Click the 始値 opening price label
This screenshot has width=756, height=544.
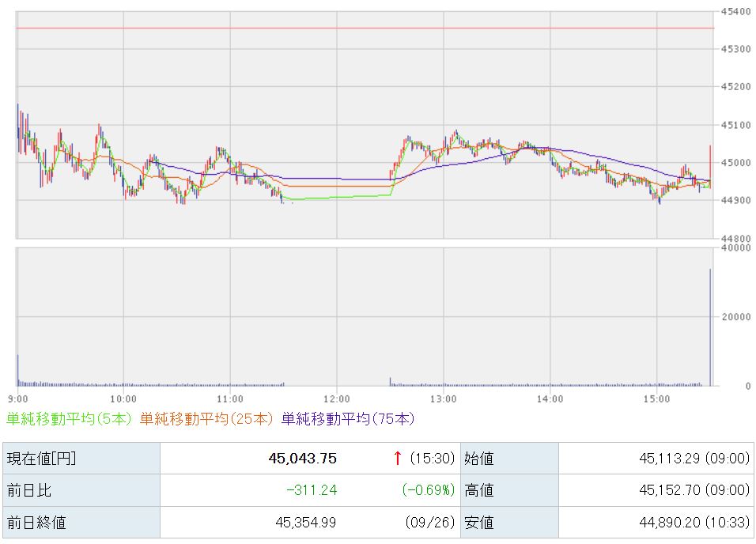[x=479, y=459]
